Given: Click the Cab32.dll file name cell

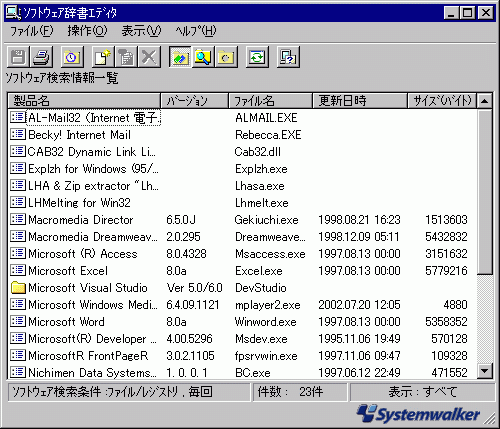Looking at the screenshot, I should click(x=258, y=152).
